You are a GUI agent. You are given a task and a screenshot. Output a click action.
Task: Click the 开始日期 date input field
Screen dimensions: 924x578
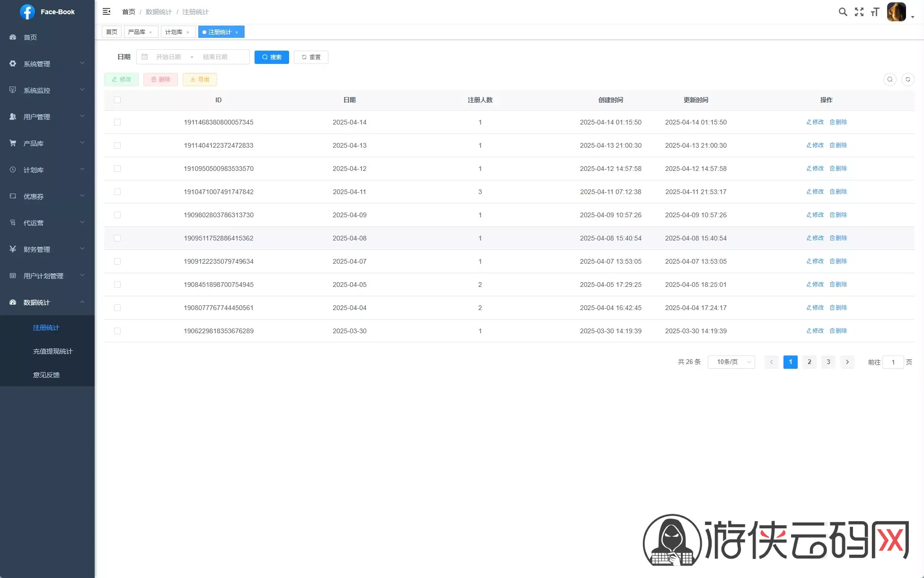(x=168, y=57)
